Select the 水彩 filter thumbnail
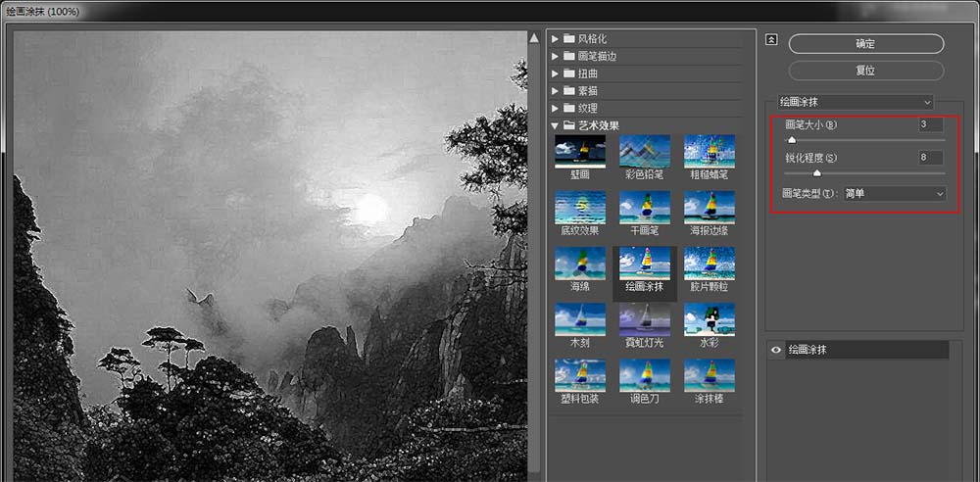Viewport: 980px width, 482px height. click(710, 319)
